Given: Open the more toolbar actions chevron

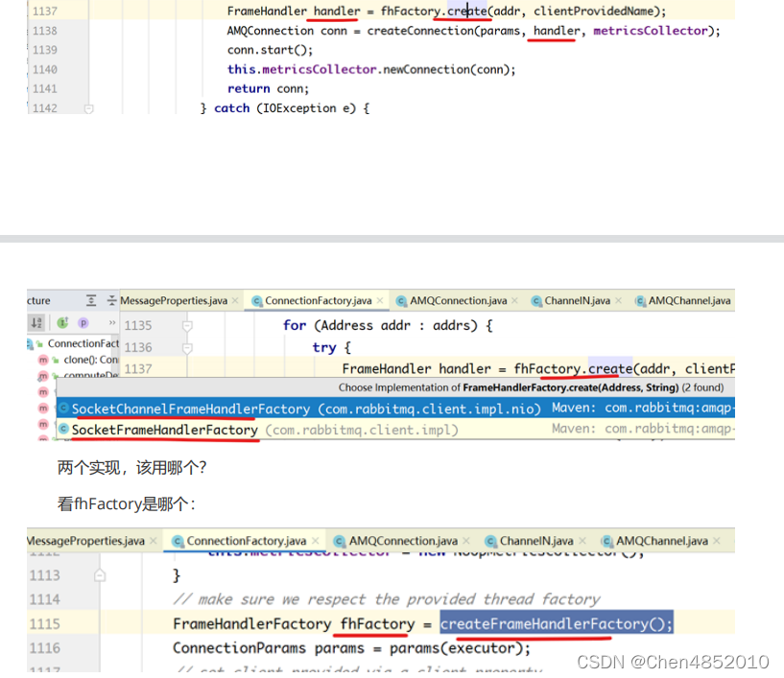Looking at the screenshot, I should pyautogui.click(x=112, y=323).
